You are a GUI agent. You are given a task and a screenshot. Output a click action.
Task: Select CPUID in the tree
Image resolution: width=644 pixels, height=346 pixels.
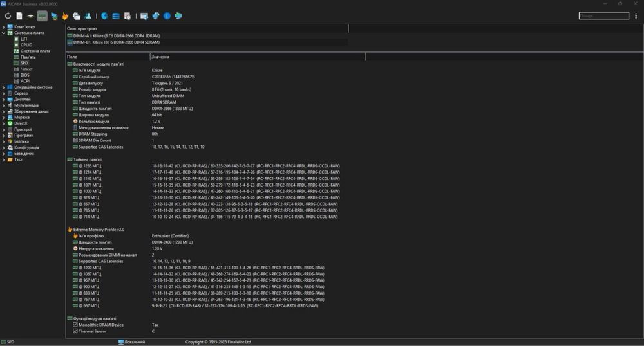point(26,45)
